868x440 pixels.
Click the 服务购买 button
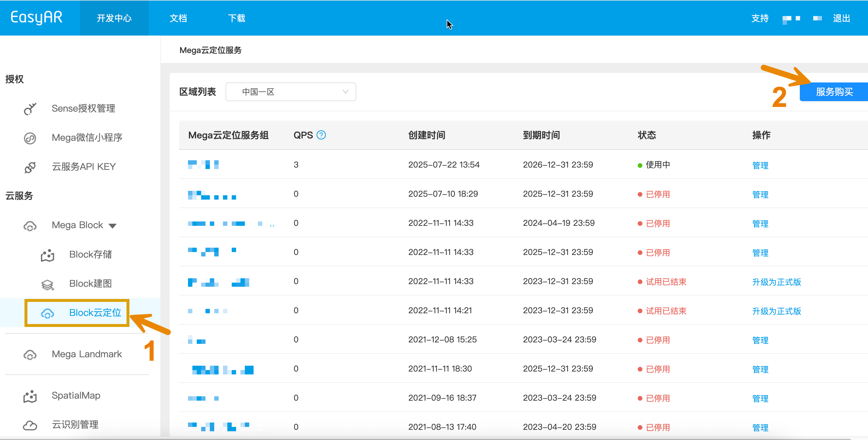[x=834, y=91]
